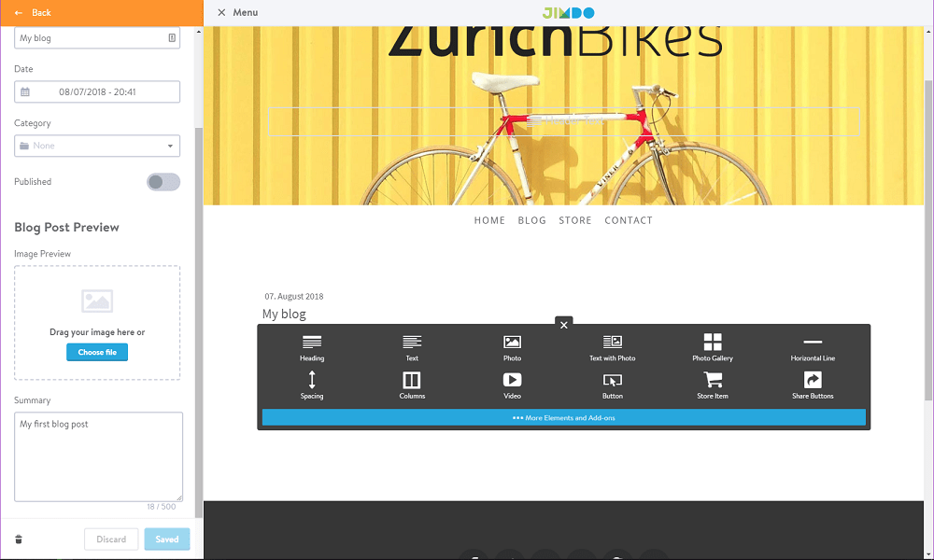Screen dimensions: 934x560
Task: Click the date and time input field
Action: [97, 91]
